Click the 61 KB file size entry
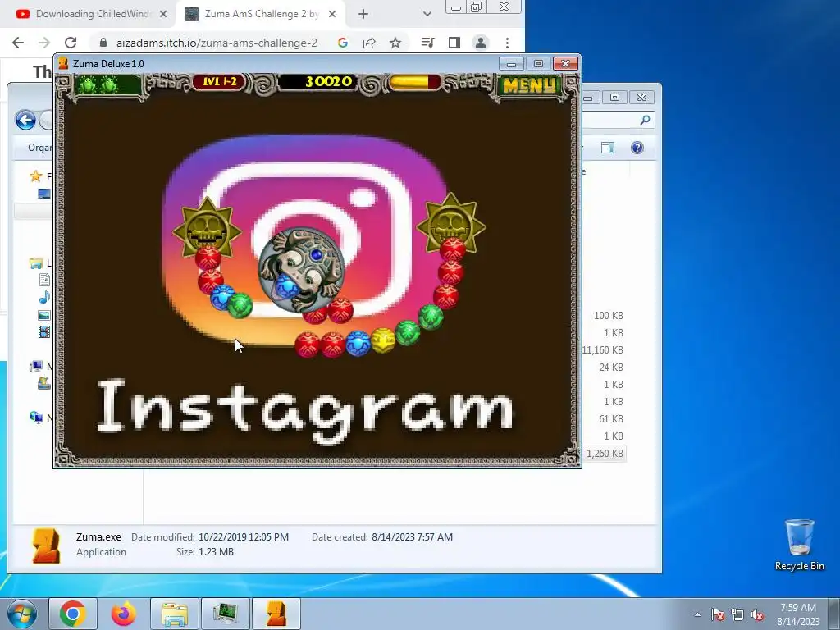This screenshot has width=840, height=630. click(x=610, y=419)
